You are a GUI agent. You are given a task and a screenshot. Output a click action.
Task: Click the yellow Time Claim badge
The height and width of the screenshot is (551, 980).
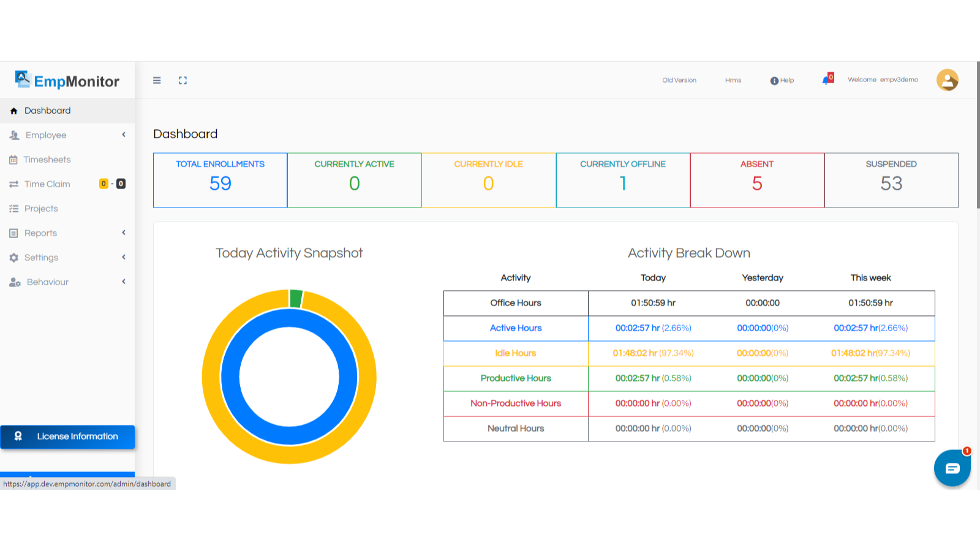point(104,184)
